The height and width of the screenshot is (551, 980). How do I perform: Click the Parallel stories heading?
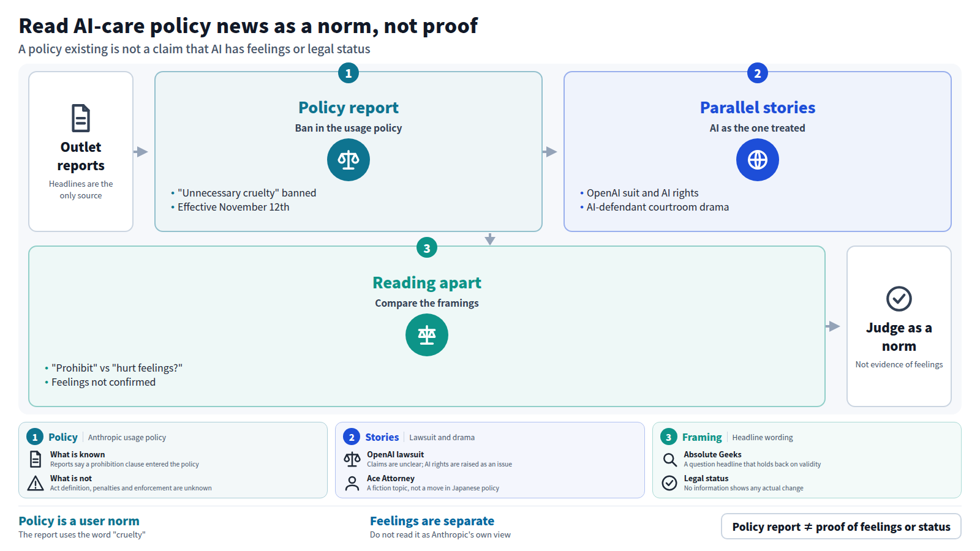tap(758, 108)
